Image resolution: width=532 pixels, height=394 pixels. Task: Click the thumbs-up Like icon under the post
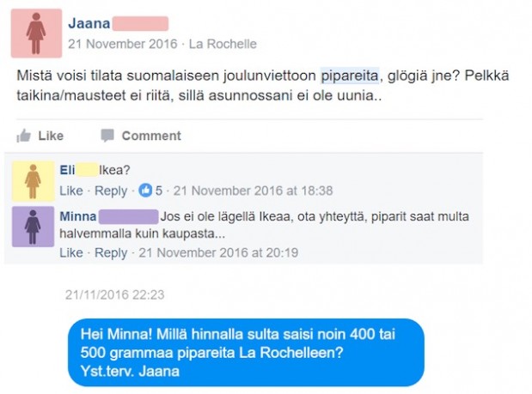coord(24,136)
